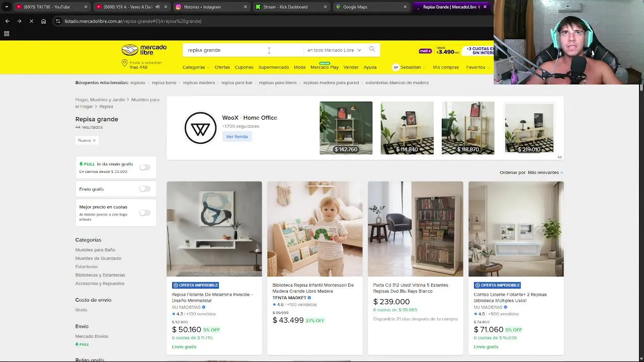Open Porta Cd 312 Unid Vitrina product title

pos(411,288)
